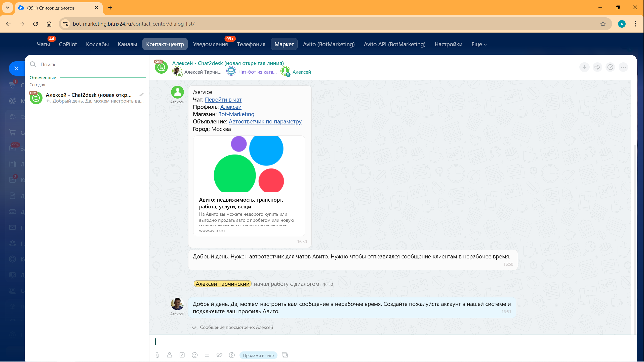Click the Поиск search field
Image resolution: width=644 pixels, height=362 pixels.
pos(91,64)
